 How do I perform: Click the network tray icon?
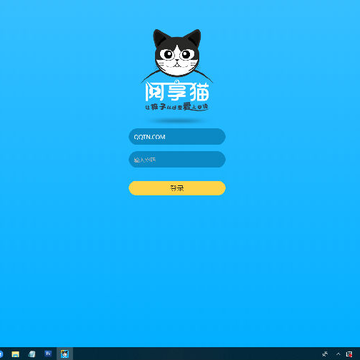click(325, 354)
